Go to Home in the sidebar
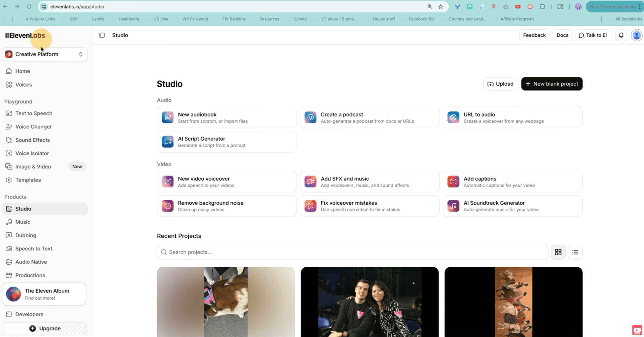Image resolution: width=644 pixels, height=337 pixels. (45, 71)
